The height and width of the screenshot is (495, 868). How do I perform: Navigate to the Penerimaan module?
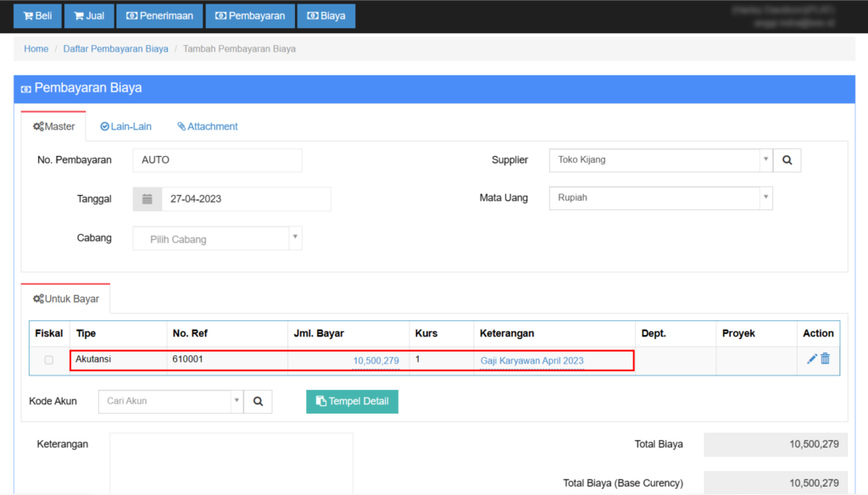tap(159, 15)
